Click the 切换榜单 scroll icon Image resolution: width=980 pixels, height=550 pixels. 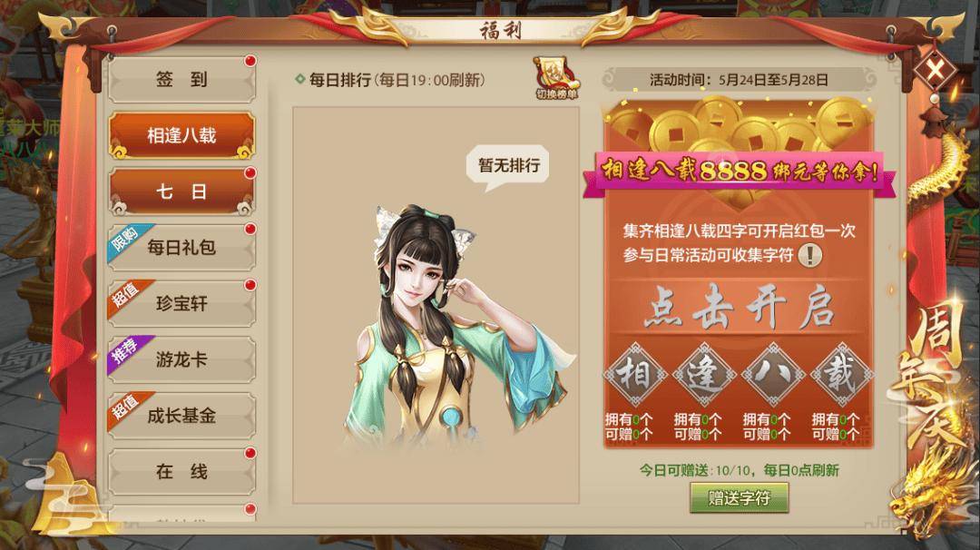coord(557,78)
